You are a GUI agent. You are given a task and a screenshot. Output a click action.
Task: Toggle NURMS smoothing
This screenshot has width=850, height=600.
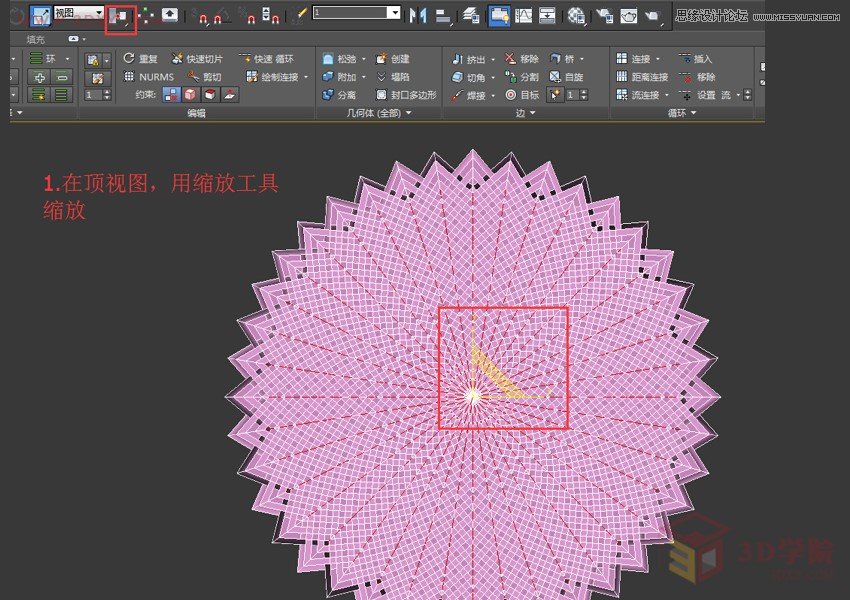tap(149, 76)
